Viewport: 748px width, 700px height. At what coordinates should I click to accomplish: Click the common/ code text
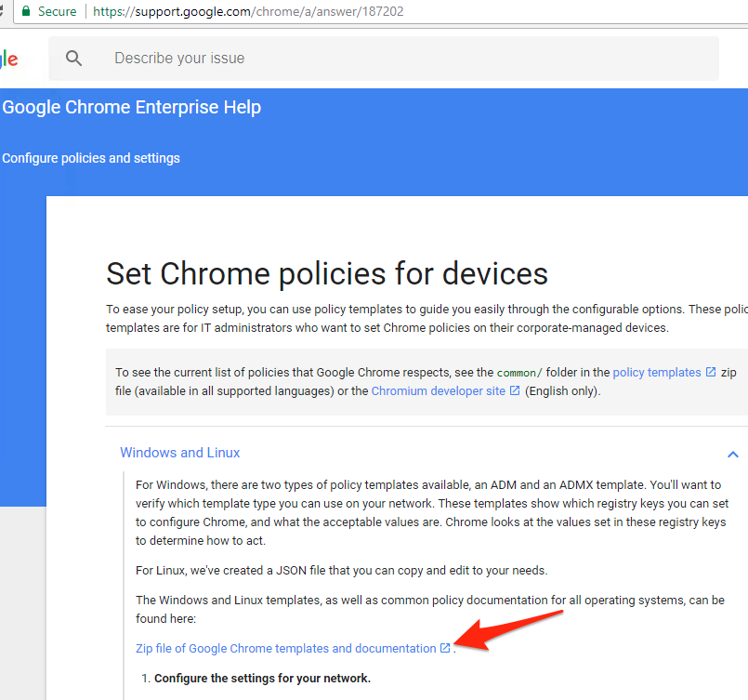pyautogui.click(x=519, y=373)
